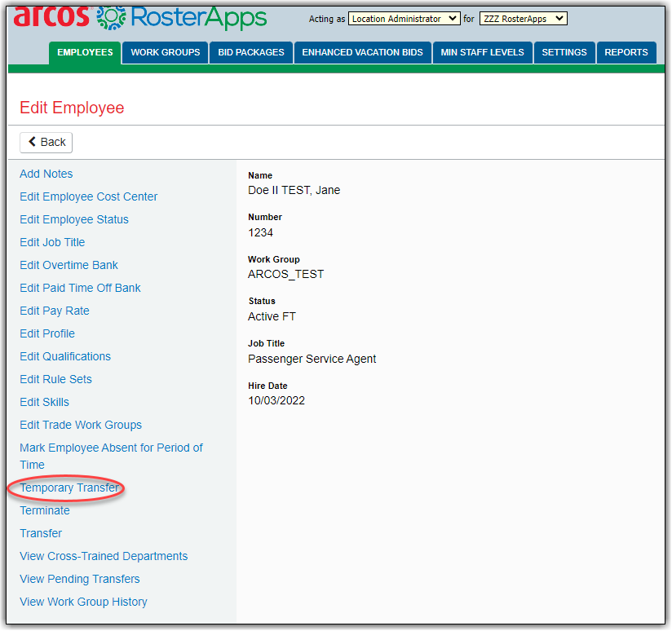Open the Min Staff Levels tab
Screen dimensions: 672x631
point(482,52)
